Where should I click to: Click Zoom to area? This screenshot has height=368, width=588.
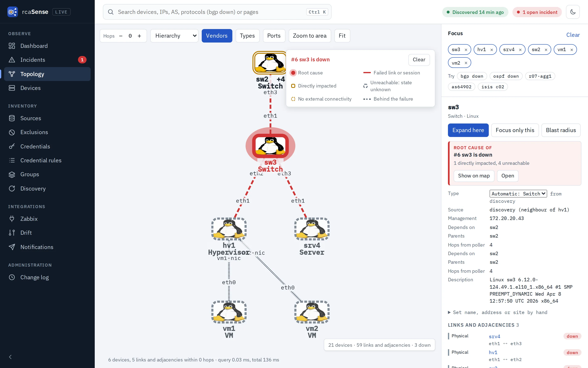310,36
